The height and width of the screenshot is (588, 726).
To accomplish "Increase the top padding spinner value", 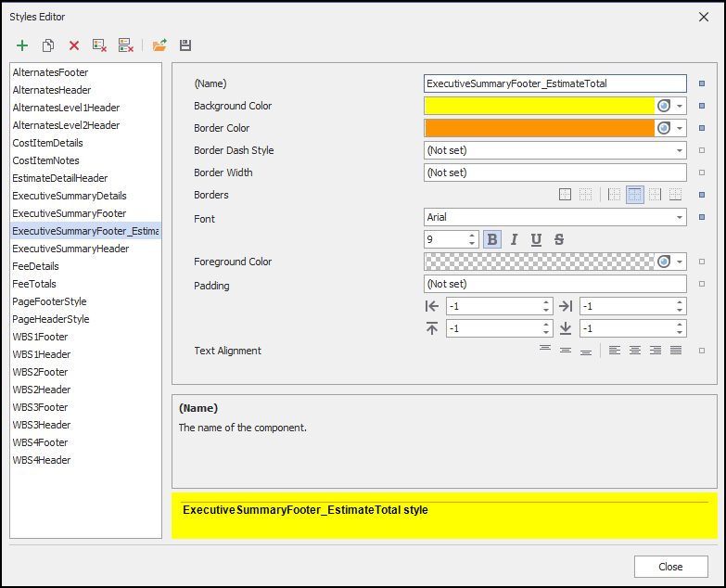I will [x=546, y=325].
